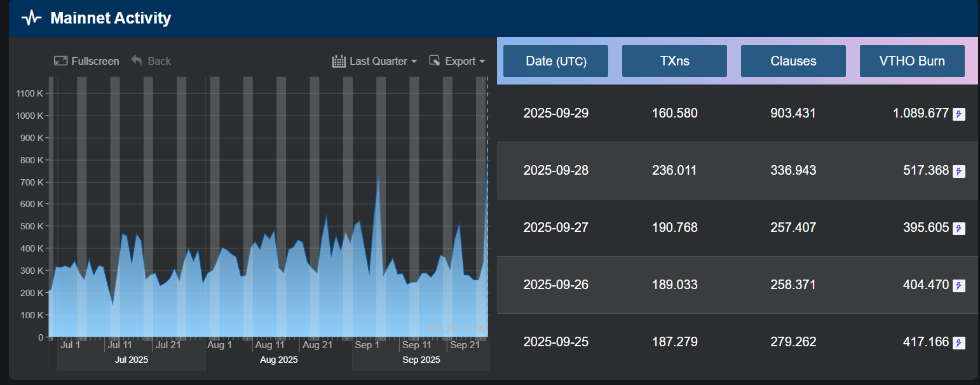
Task: Click the Export icon in chart toolbar
Action: tap(435, 61)
